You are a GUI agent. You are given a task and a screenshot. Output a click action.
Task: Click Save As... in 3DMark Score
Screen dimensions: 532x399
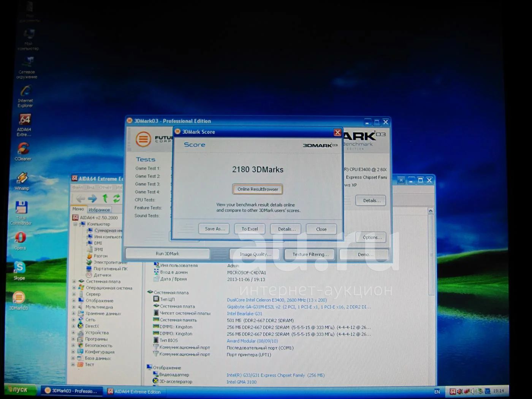[x=215, y=229]
